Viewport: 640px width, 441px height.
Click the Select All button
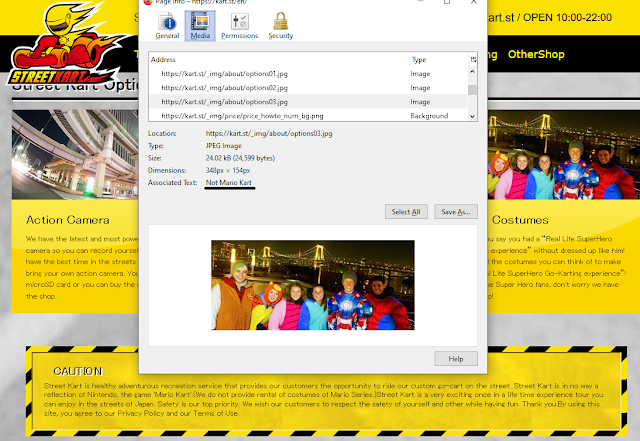[406, 212]
